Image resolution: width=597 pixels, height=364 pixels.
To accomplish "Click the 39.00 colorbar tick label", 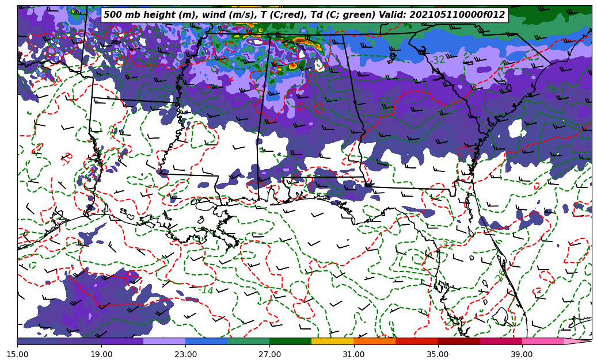I will point(522,354).
